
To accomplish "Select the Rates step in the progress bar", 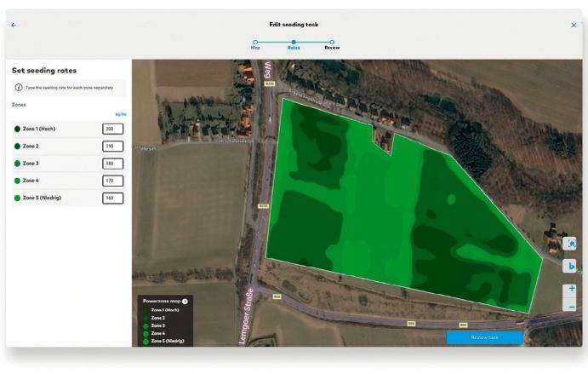I will (294, 44).
